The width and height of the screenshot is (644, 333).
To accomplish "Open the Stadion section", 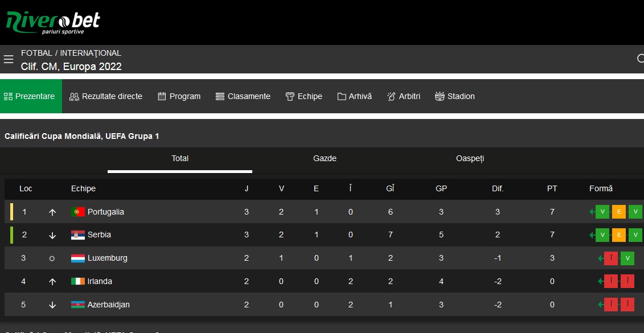I will click(x=455, y=96).
